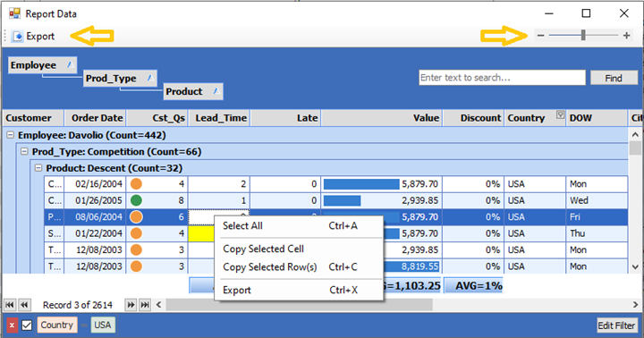Collapse the Employee: Davolio group
The image size is (644, 338).
tap(10, 135)
